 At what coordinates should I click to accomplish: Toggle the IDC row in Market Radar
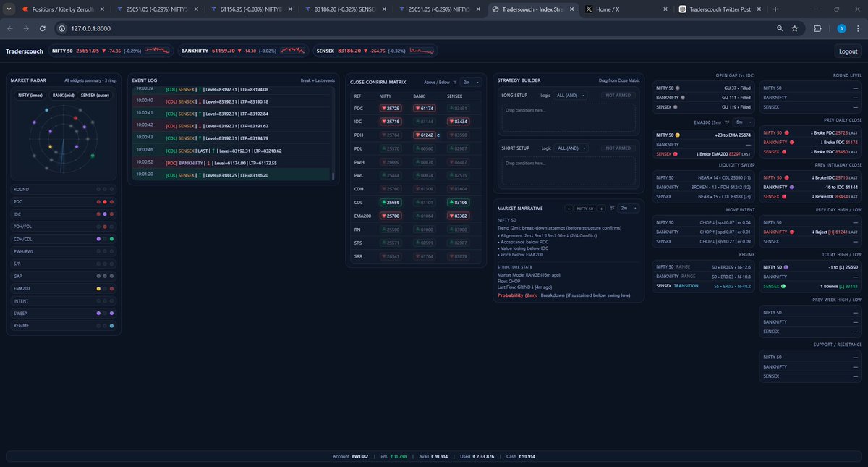tap(64, 214)
